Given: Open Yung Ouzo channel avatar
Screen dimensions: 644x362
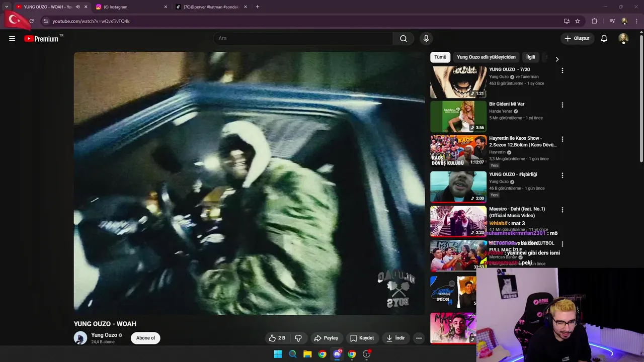Looking at the screenshot, I should coord(80,338).
